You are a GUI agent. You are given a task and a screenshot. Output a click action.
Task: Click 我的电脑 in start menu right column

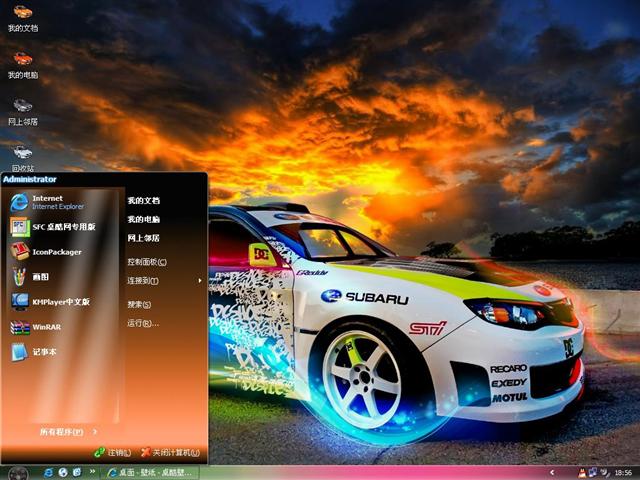click(x=144, y=219)
